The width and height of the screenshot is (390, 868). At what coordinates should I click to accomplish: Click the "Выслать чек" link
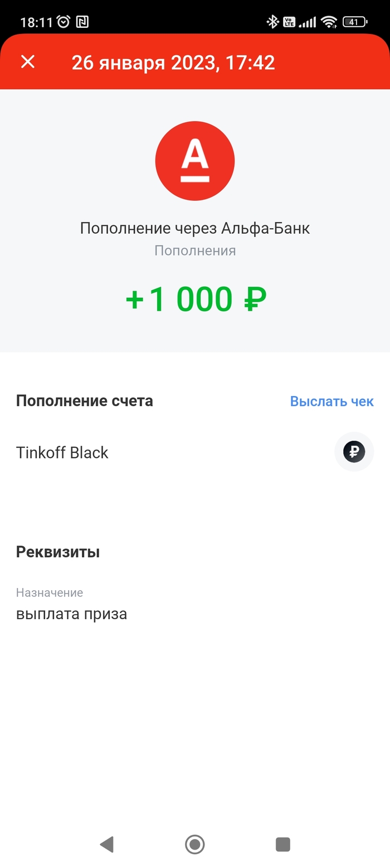click(331, 401)
